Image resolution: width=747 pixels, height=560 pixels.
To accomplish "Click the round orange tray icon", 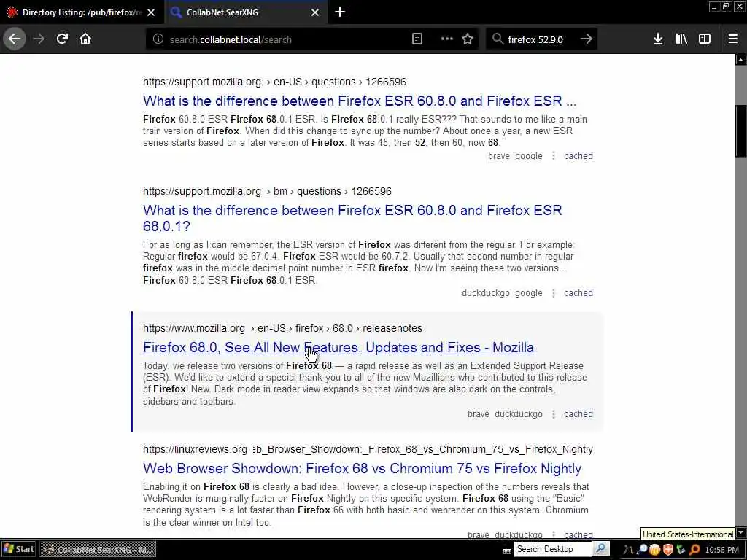I will pos(655,550).
